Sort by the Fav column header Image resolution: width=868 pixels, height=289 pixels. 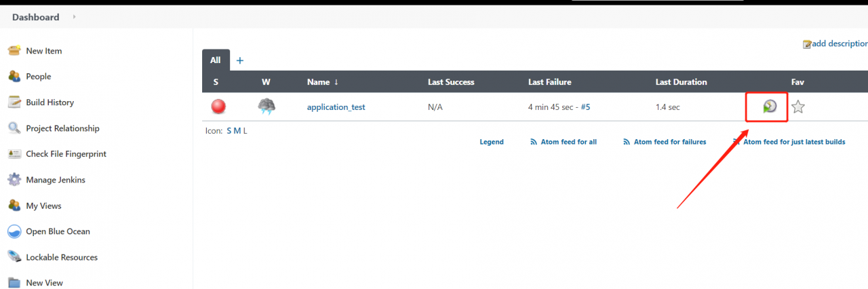[x=797, y=82]
